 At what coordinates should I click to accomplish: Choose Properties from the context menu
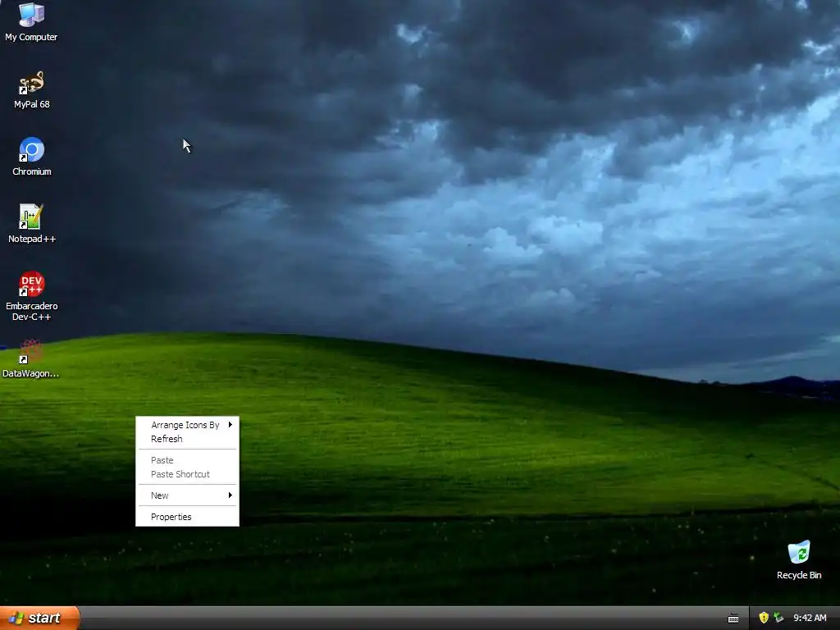pos(187,517)
